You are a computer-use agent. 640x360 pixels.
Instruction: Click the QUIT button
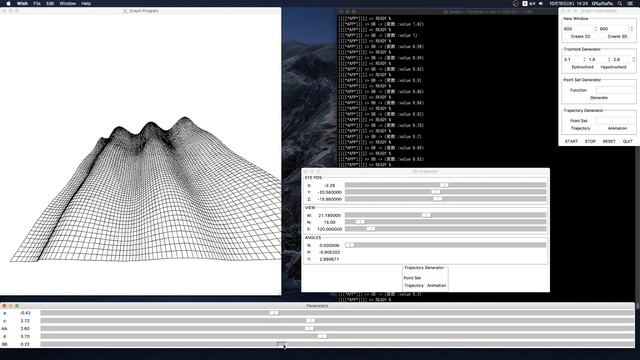point(627,141)
